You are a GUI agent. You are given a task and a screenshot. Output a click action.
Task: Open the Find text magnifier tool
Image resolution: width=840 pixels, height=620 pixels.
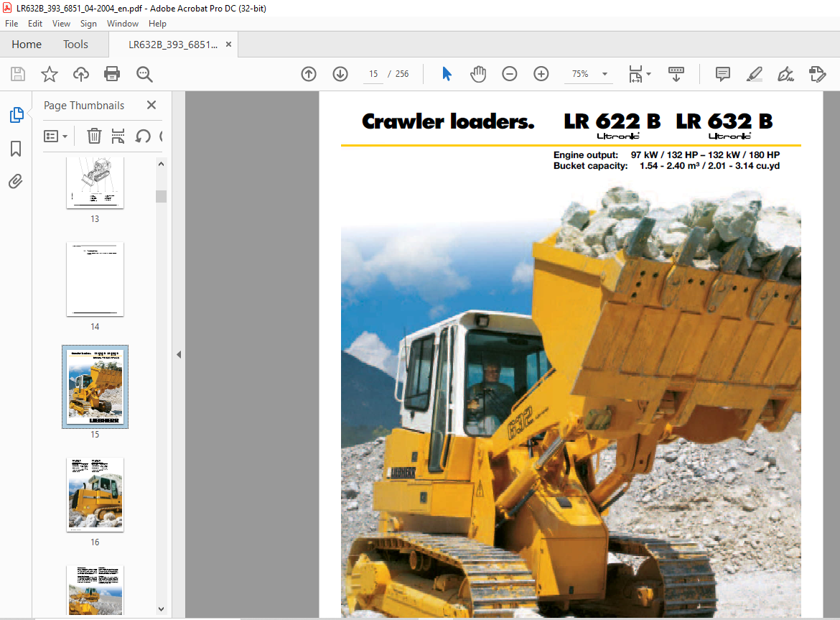(144, 74)
